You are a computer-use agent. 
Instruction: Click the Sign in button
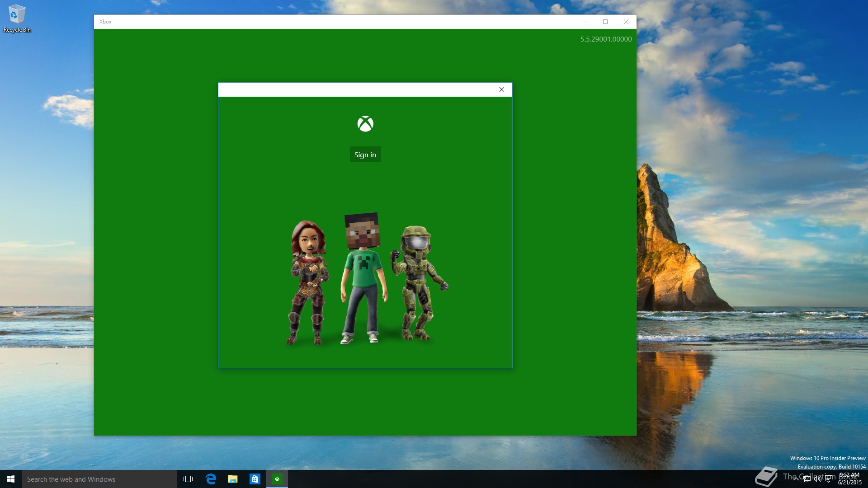point(365,155)
